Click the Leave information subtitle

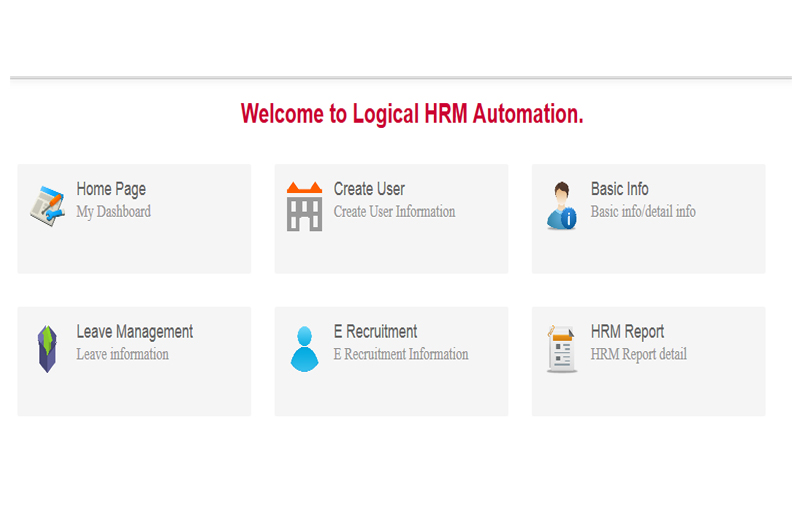point(122,355)
